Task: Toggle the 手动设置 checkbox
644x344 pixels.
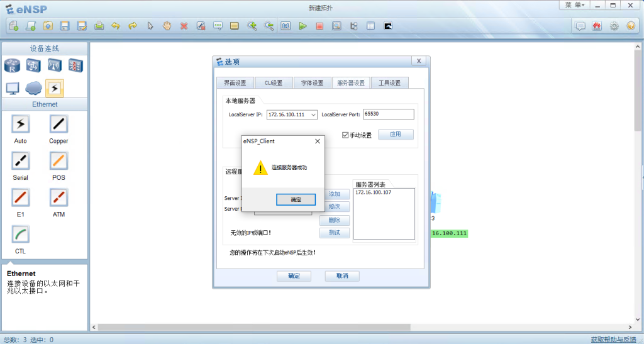Action: click(x=345, y=135)
